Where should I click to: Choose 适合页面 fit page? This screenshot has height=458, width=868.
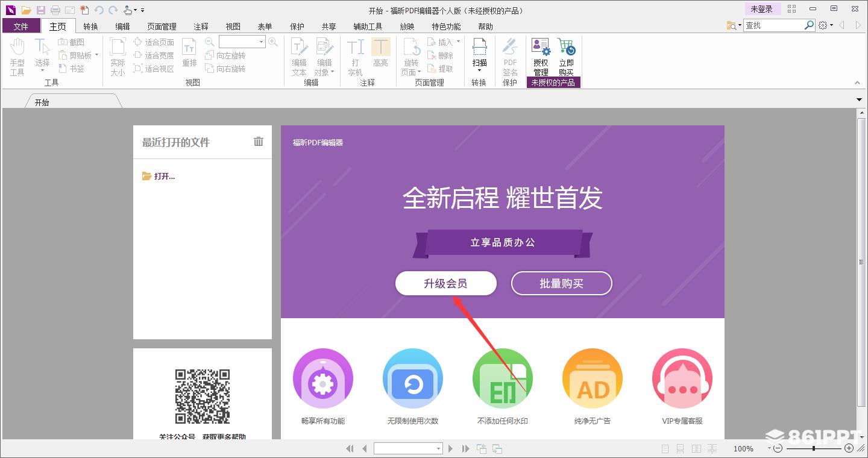pos(154,42)
